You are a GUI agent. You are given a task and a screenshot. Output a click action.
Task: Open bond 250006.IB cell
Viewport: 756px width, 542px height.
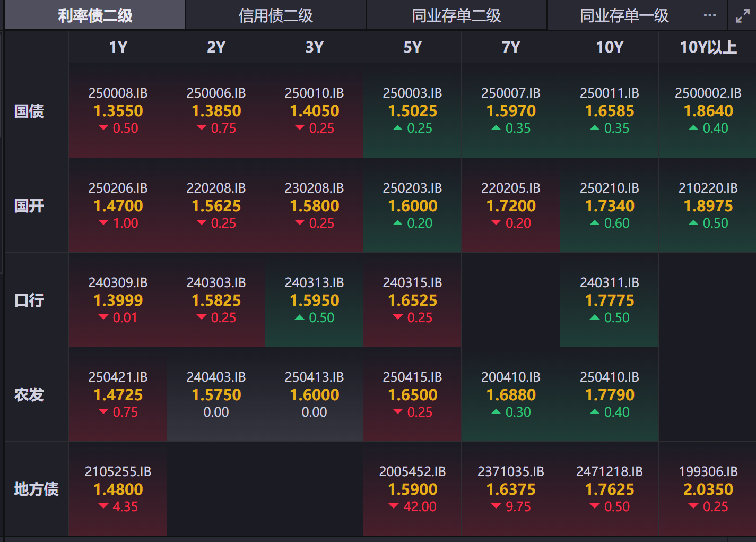click(x=216, y=110)
